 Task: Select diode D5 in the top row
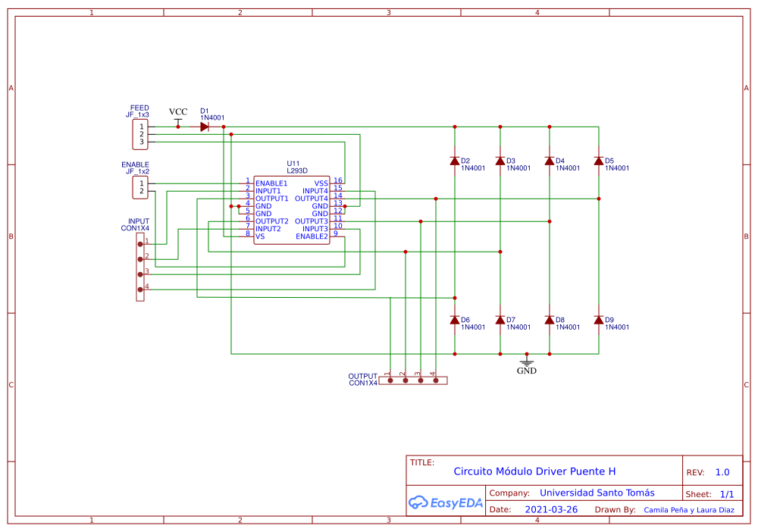pos(599,161)
